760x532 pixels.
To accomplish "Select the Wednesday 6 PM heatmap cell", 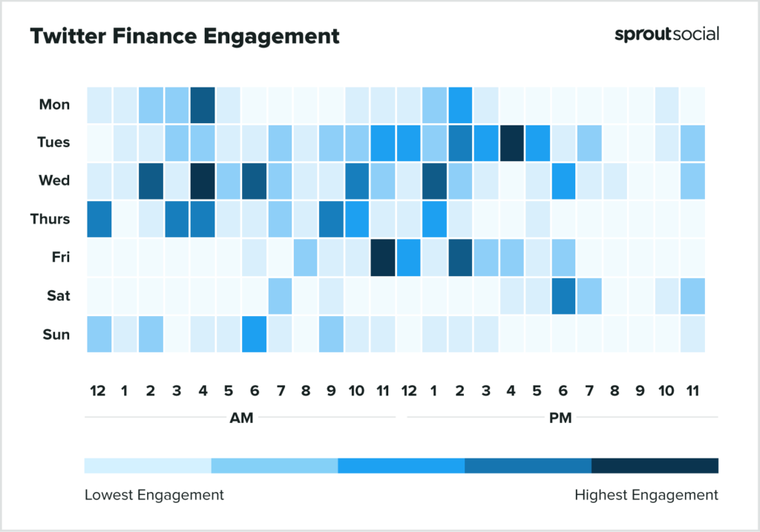I will 563,181.
